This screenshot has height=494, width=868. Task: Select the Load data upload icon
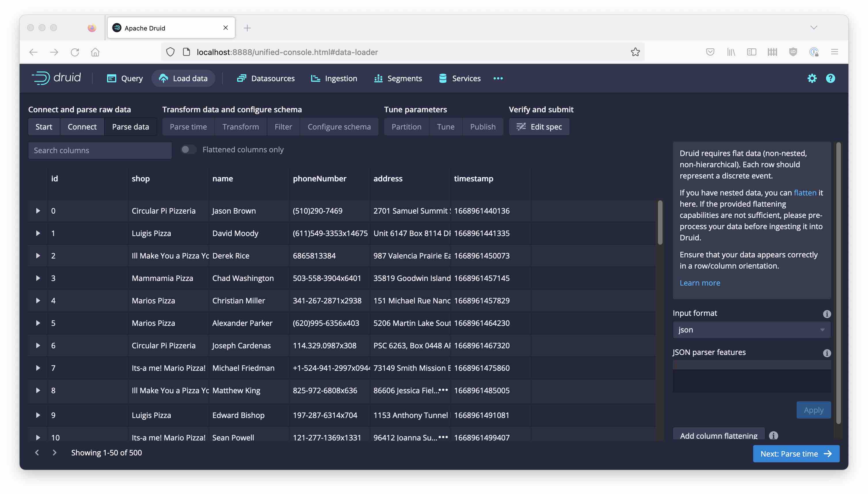point(163,78)
